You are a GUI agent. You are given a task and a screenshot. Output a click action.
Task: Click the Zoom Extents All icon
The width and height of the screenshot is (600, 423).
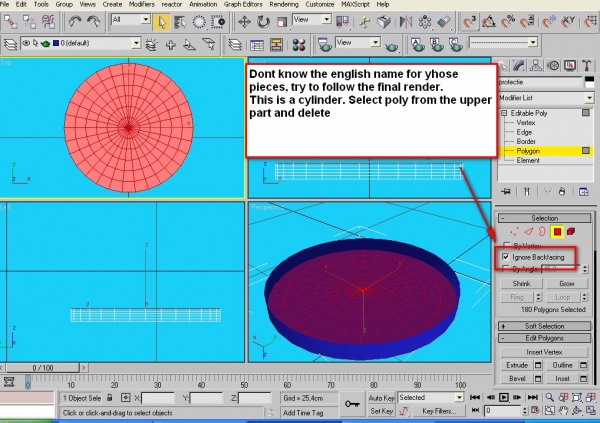pyautogui.click(x=590, y=398)
